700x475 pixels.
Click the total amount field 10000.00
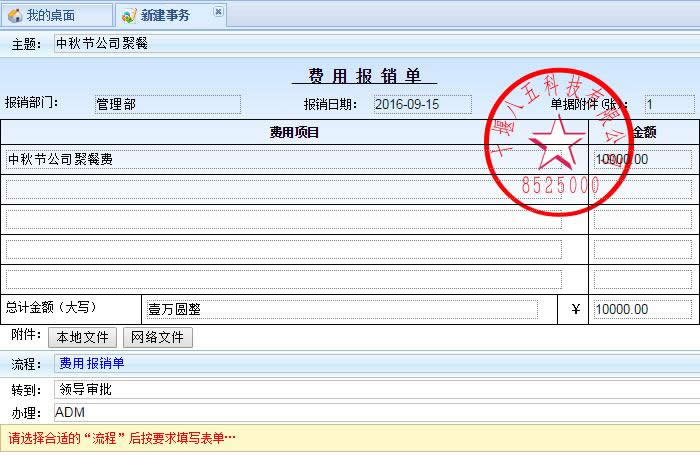[643, 309]
